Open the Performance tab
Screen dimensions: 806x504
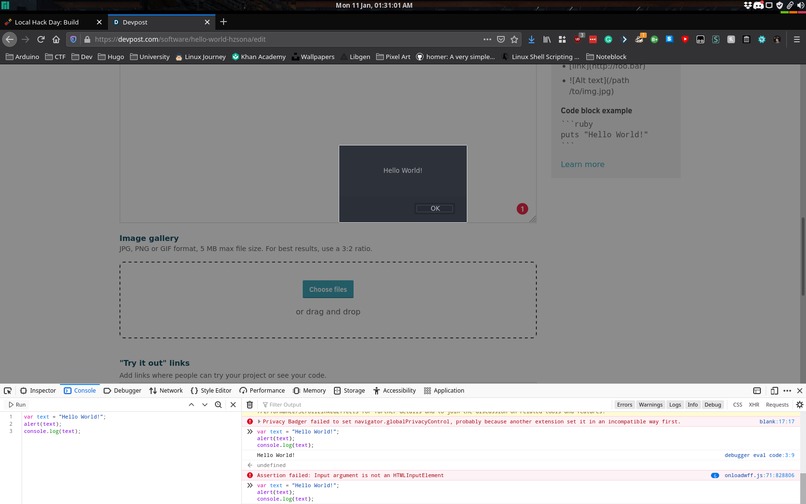point(262,391)
